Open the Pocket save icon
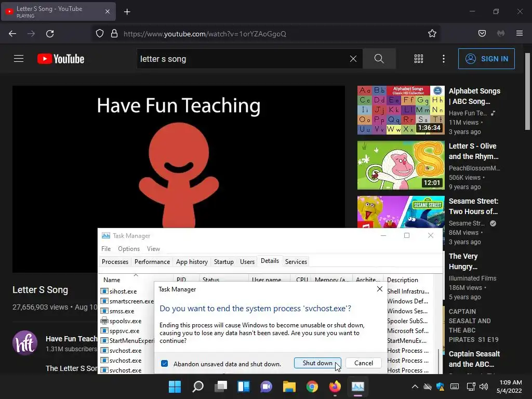 482,34
